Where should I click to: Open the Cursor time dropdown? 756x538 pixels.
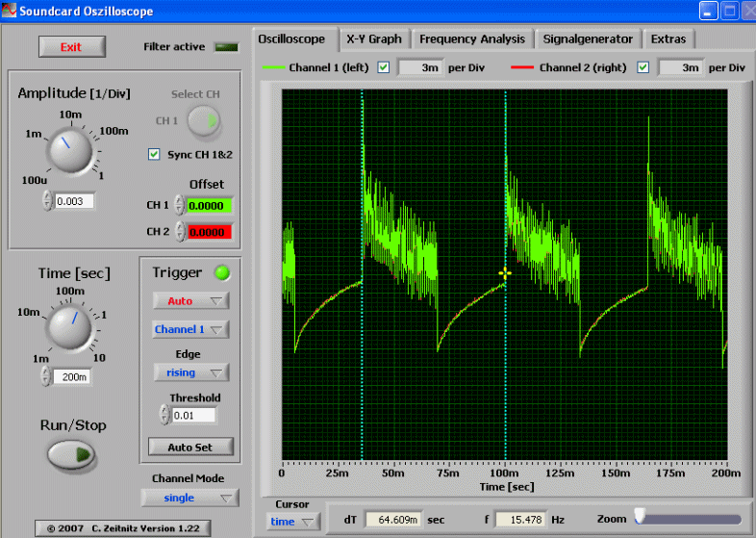[x=291, y=522]
